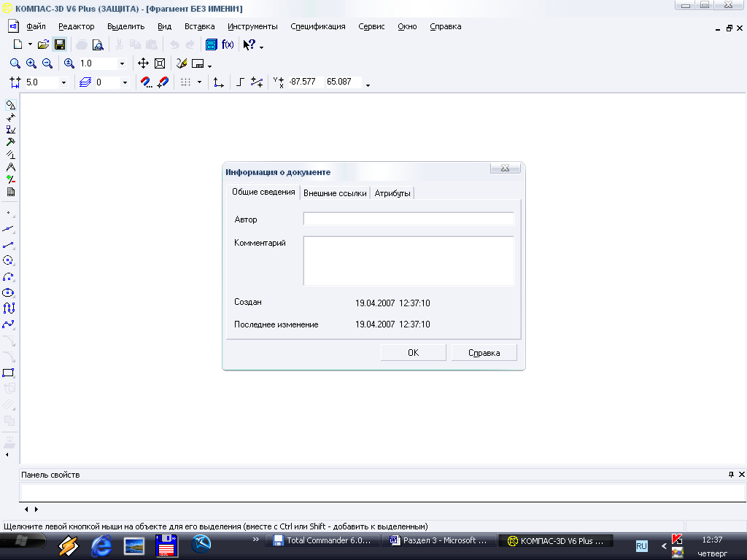Switch to the Внешние ссылки tab

[x=335, y=193]
